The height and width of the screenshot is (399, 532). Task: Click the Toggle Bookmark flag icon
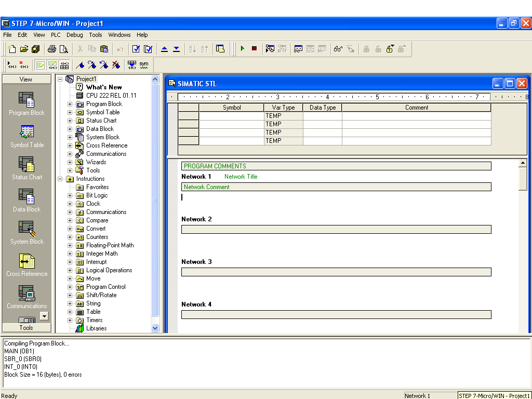(x=79, y=64)
